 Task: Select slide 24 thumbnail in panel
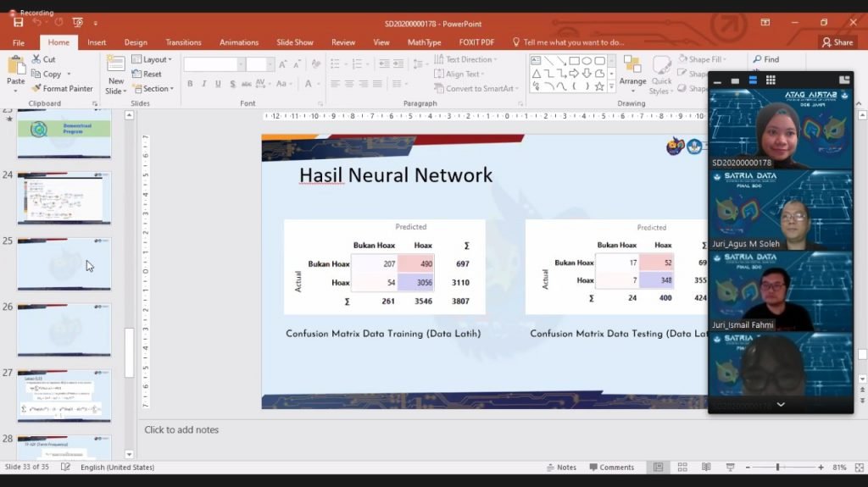[x=64, y=197]
